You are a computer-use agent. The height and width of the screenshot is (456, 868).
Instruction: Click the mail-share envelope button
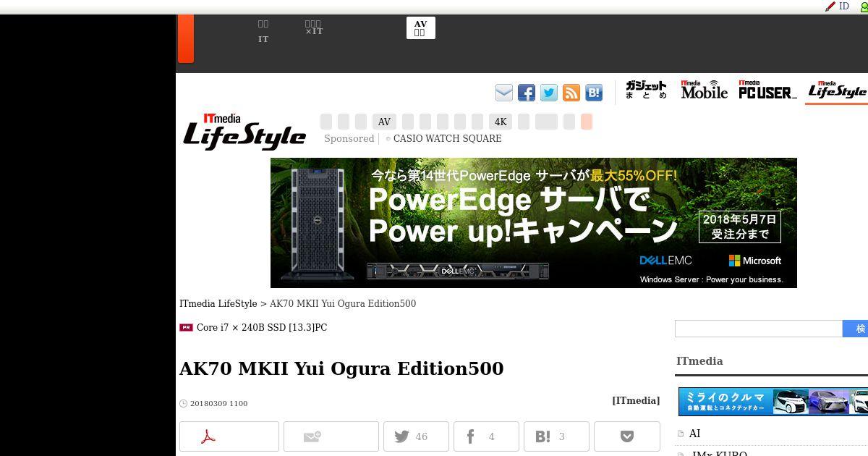(x=331, y=436)
